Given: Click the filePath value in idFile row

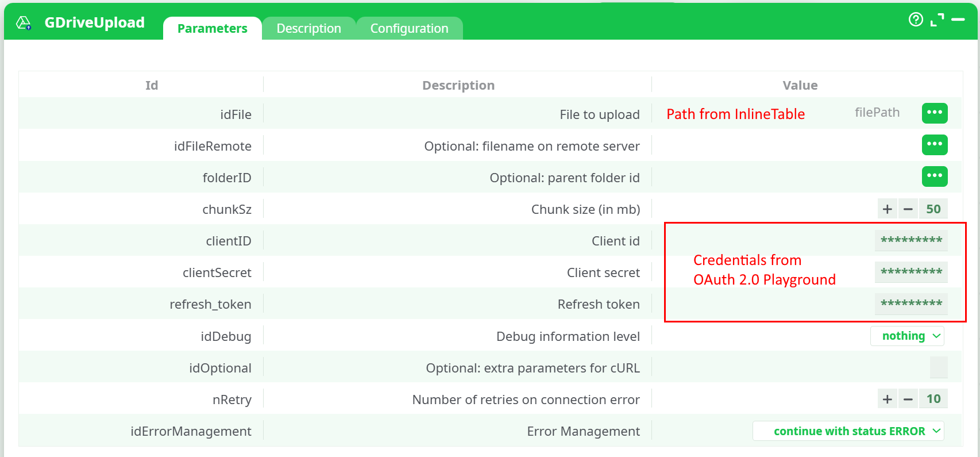Looking at the screenshot, I should coord(877,113).
